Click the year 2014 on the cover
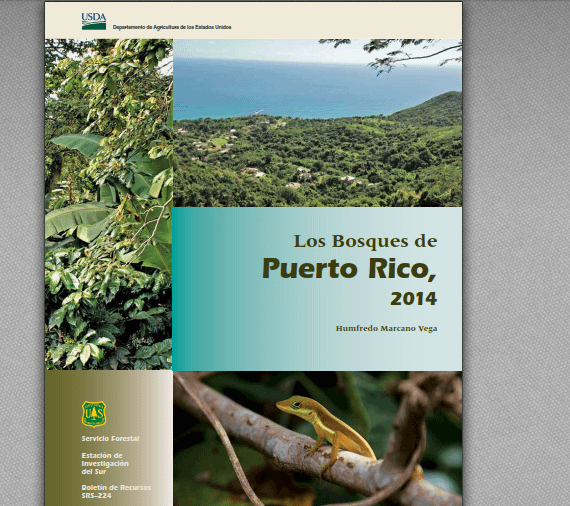 (x=414, y=299)
